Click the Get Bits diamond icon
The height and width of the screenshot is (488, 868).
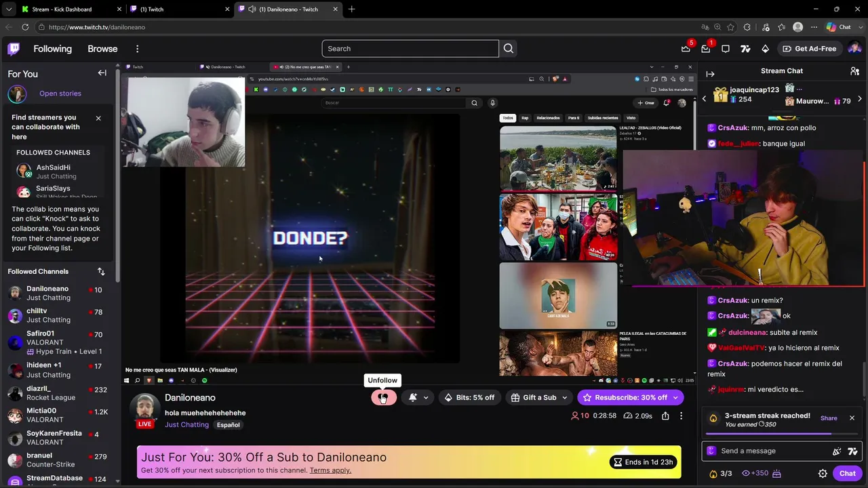[x=765, y=49]
